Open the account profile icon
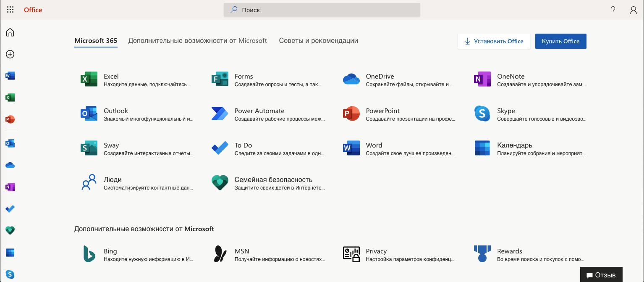Image resolution: width=644 pixels, height=282 pixels. point(634,10)
